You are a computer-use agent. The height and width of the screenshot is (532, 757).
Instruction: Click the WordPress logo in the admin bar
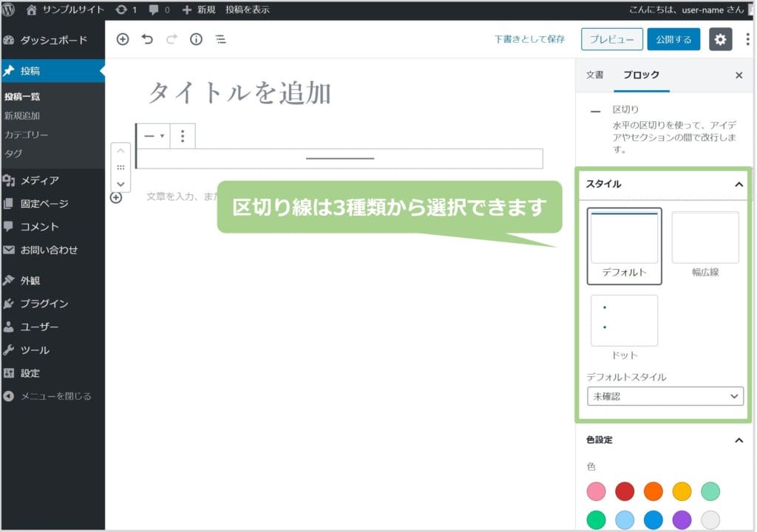point(8,9)
